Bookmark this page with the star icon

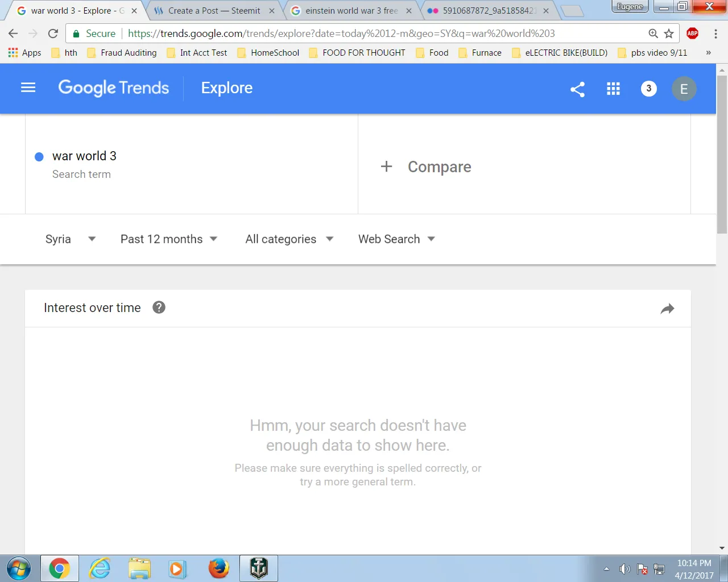pyautogui.click(x=669, y=34)
